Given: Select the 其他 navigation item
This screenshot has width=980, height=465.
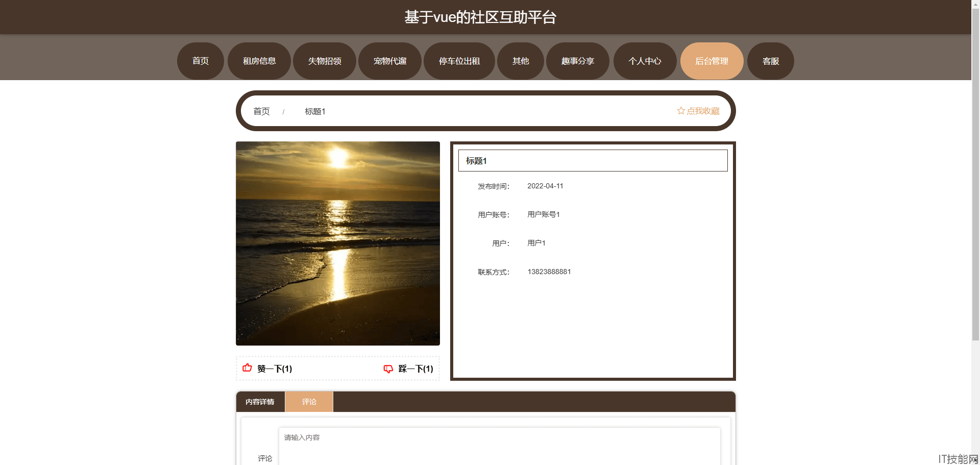Looking at the screenshot, I should coord(521,61).
